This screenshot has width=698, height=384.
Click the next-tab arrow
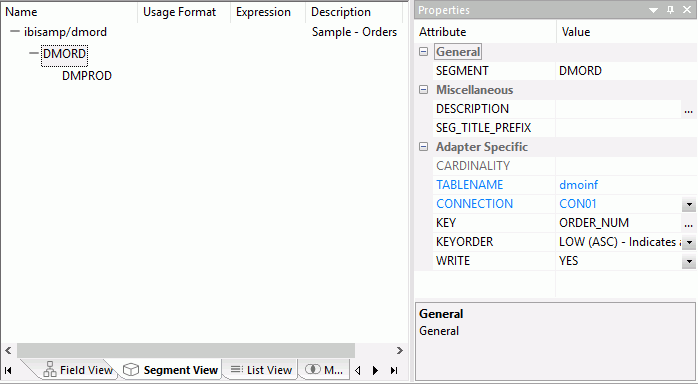375,370
